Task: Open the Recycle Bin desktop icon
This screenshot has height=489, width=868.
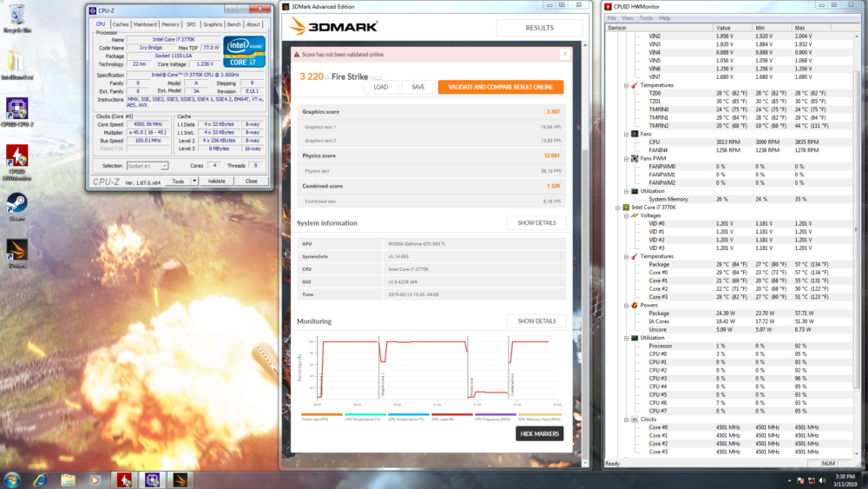Action: click(x=17, y=17)
